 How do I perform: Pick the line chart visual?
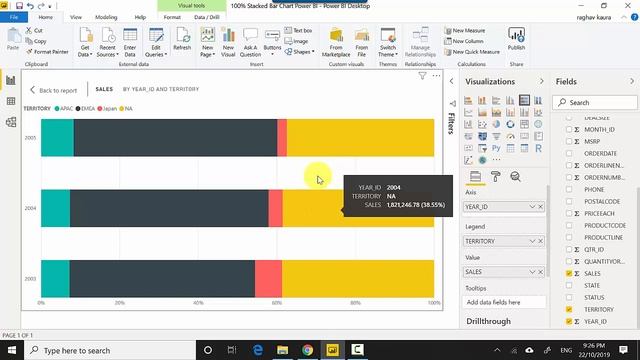[468, 112]
